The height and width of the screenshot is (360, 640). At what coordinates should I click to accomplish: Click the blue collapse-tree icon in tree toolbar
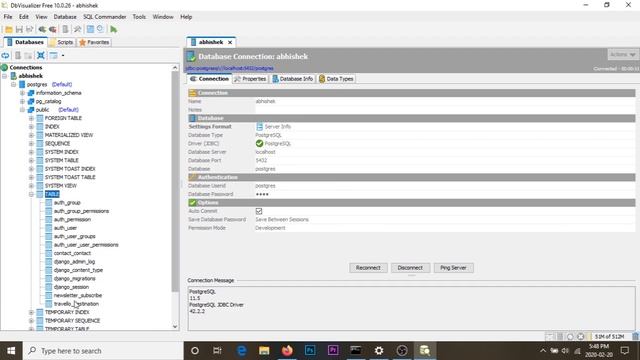click(41, 56)
